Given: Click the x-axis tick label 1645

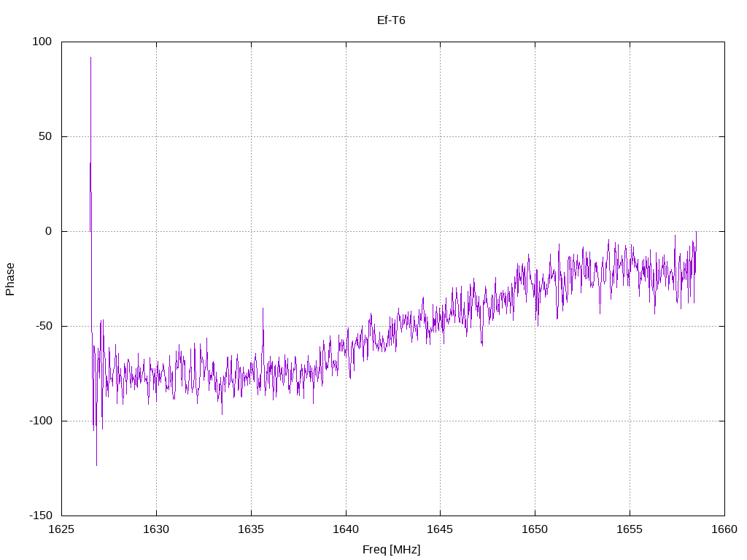Looking at the screenshot, I should click(440, 529).
